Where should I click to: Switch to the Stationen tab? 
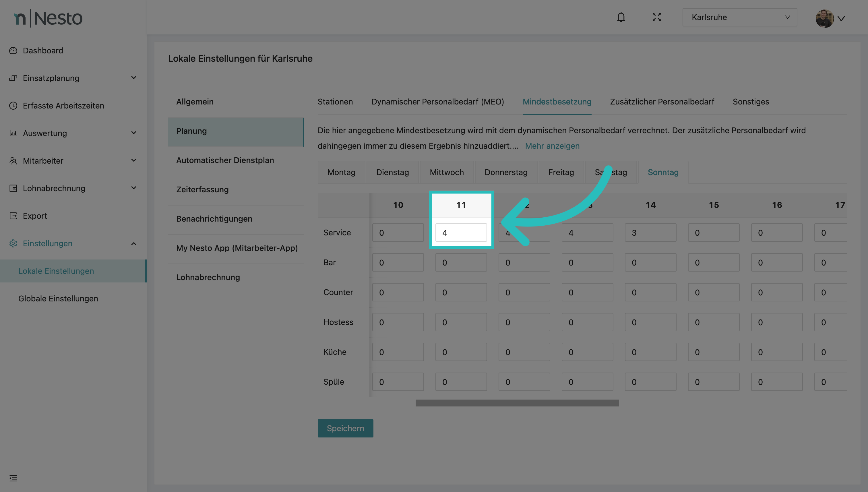pos(335,102)
